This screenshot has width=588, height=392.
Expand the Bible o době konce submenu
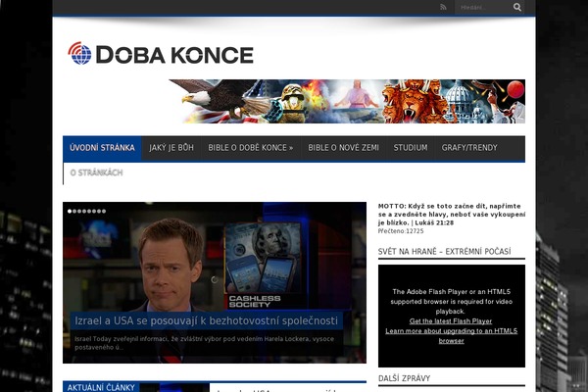[x=250, y=148]
